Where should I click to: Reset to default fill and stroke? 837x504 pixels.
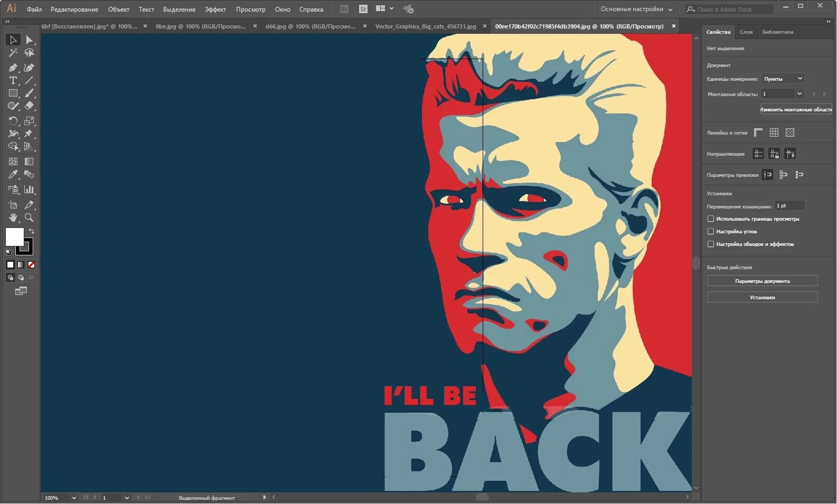(8, 252)
